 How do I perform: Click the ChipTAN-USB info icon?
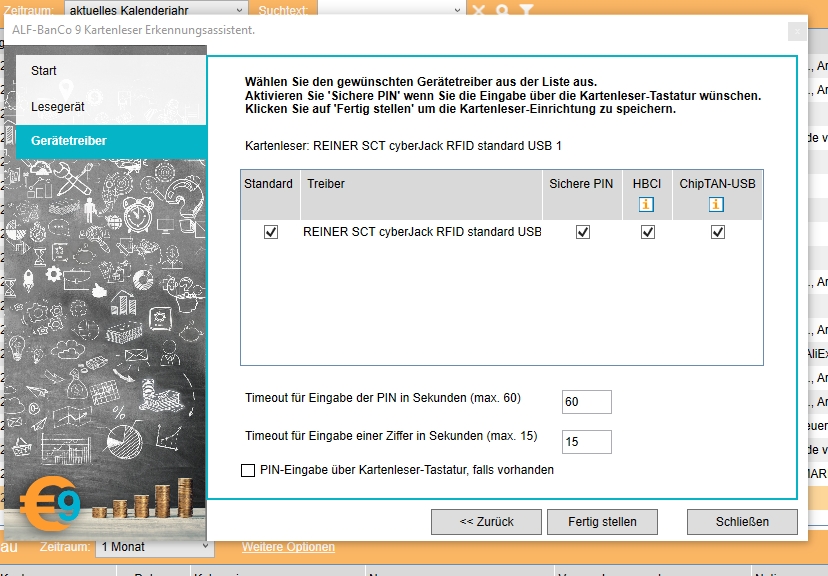pyautogui.click(x=716, y=204)
